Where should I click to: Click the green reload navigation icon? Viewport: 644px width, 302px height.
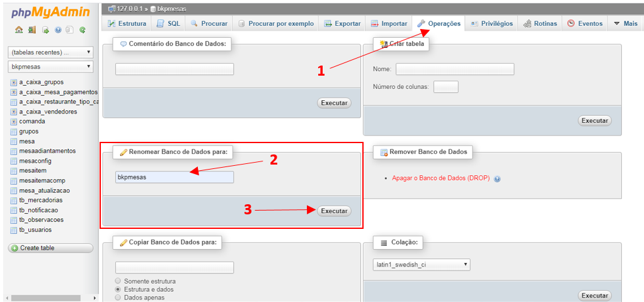pos(82,30)
